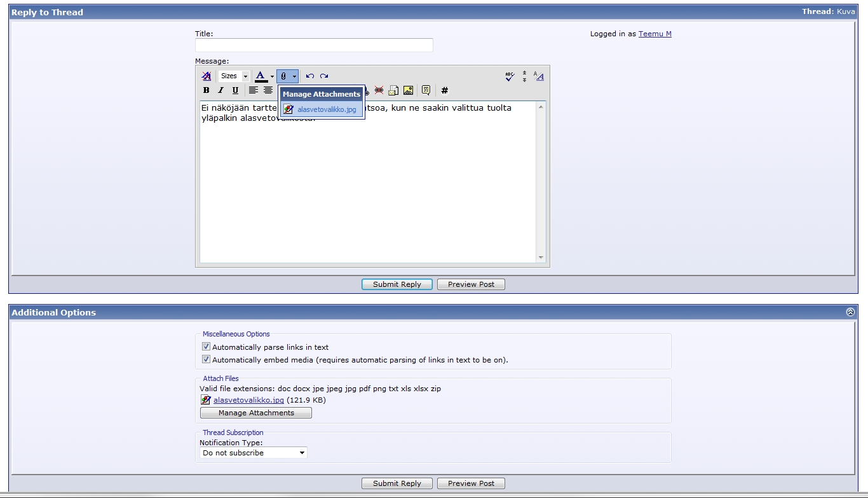This screenshot has width=868, height=498.
Task: Run the ABC spell check icon
Action: (x=510, y=76)
